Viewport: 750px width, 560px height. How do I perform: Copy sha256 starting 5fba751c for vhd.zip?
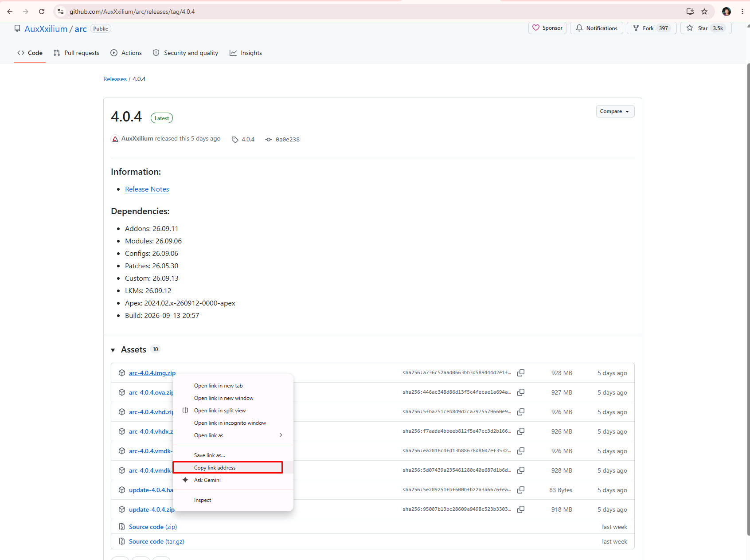click(x=521, y=412)
